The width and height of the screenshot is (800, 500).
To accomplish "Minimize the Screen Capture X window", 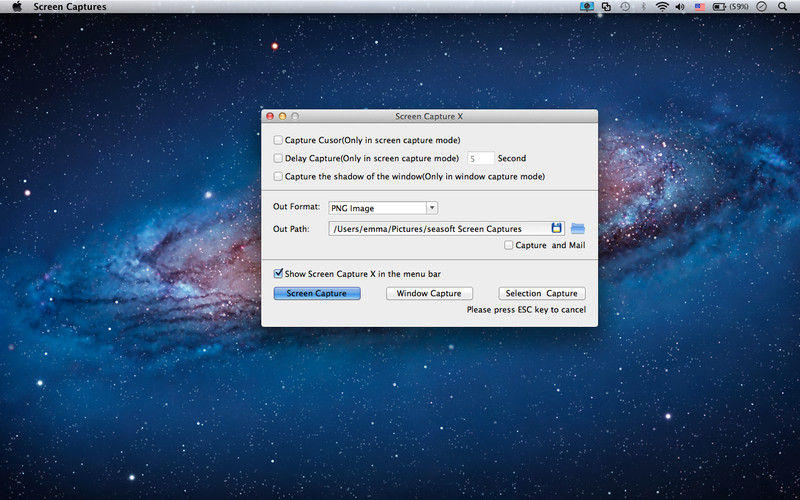I will (282, 116).
